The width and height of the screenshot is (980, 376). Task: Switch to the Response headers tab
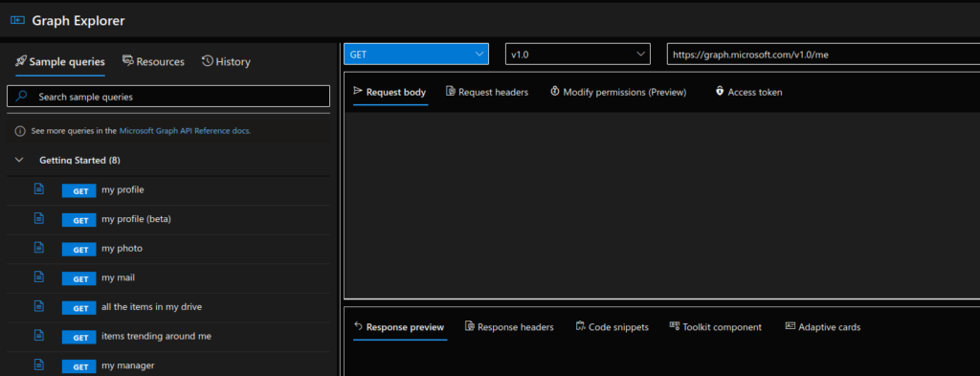click(509, 326)
